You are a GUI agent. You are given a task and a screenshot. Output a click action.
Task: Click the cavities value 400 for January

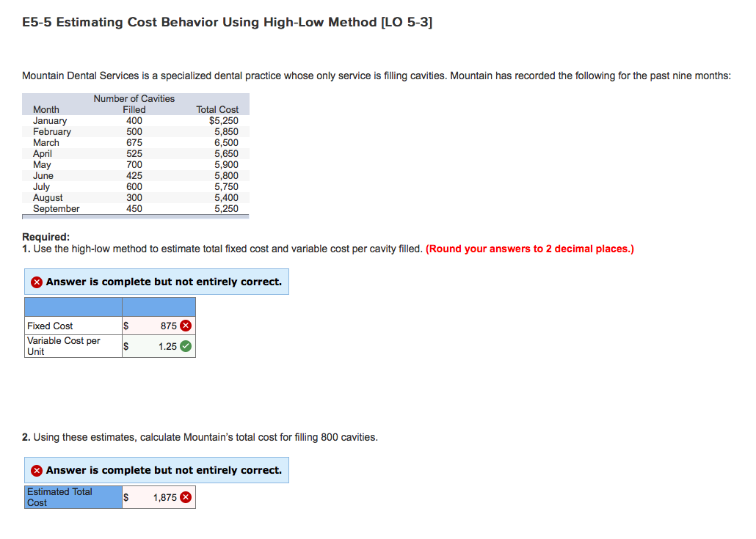134,121
